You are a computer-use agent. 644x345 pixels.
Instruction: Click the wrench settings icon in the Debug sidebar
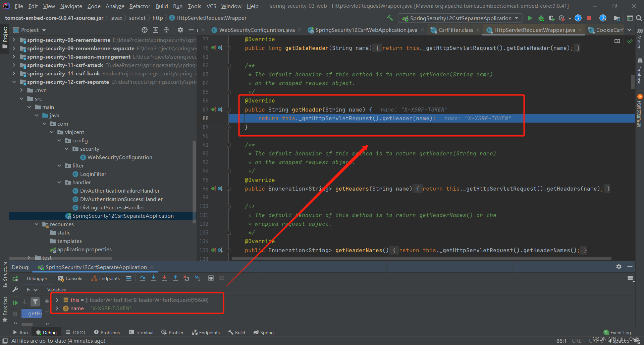point(15,289)
